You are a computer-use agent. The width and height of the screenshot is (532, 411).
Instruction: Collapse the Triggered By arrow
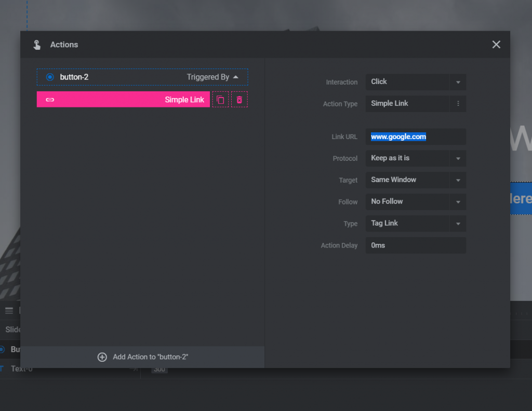236,77
